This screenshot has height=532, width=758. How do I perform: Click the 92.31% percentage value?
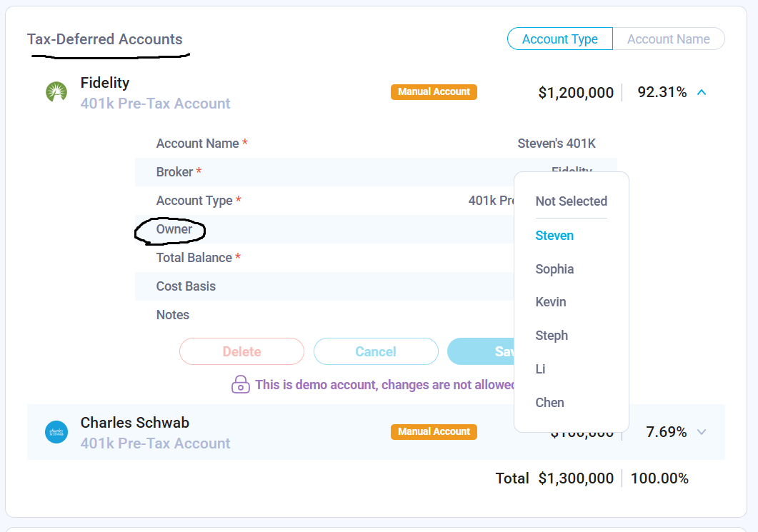click(x=662, y=92)
